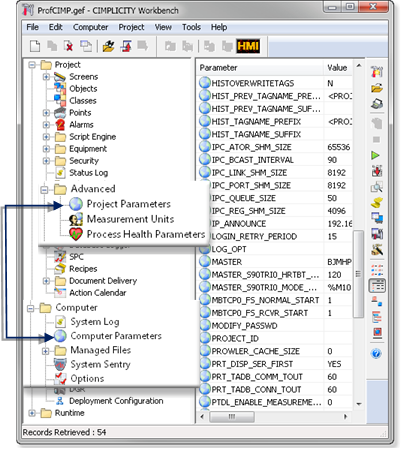This screenshot has height=449, width=401.
Task: Select Measurement Units in the tree
Action: click(x=130, y=219)
